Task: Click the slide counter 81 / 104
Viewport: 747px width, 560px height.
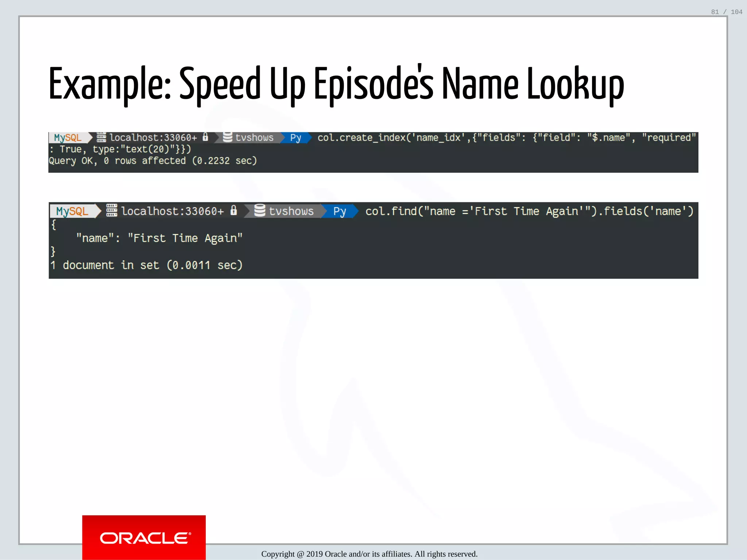Action: (x=727, y=12)
